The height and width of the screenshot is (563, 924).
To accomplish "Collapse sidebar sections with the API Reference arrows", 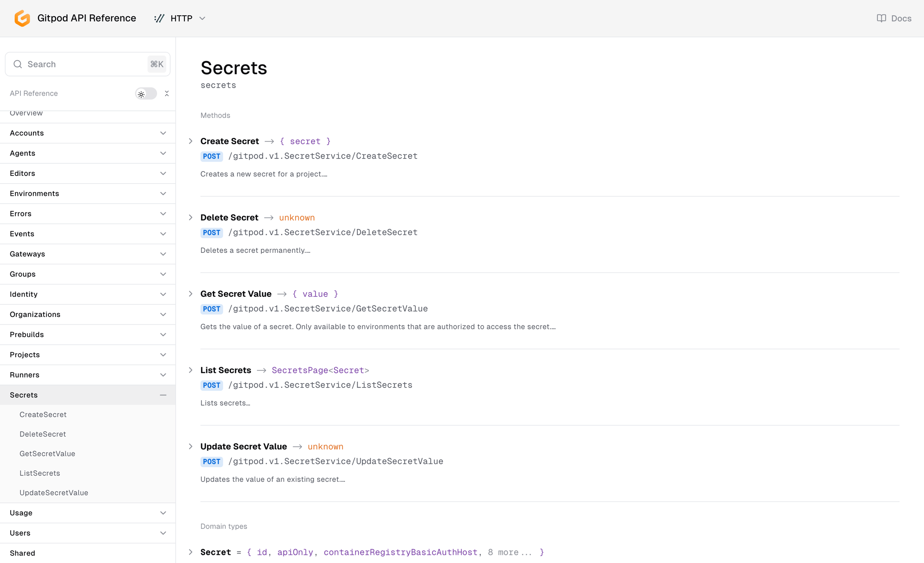I will pyautogui.click(x=167, y=94).
